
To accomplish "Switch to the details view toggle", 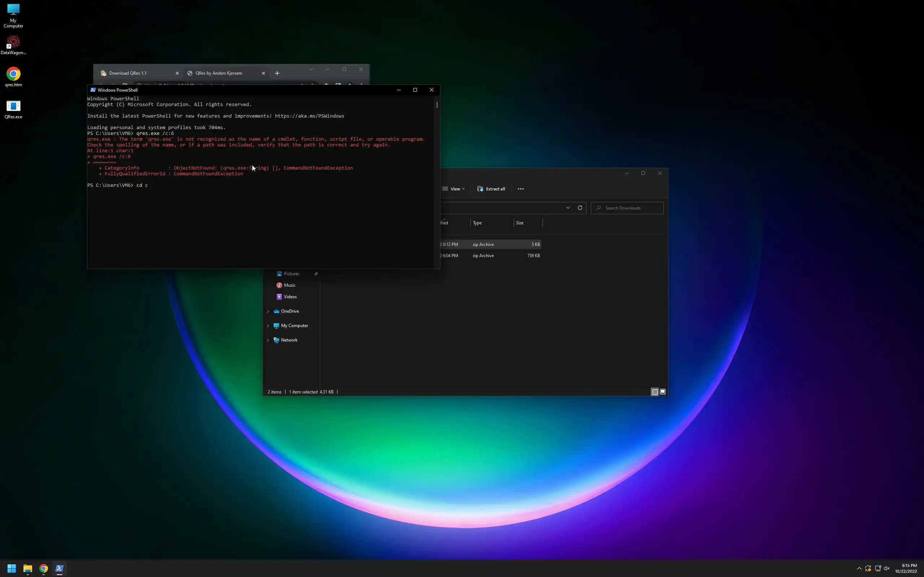I will click(654, 392).
